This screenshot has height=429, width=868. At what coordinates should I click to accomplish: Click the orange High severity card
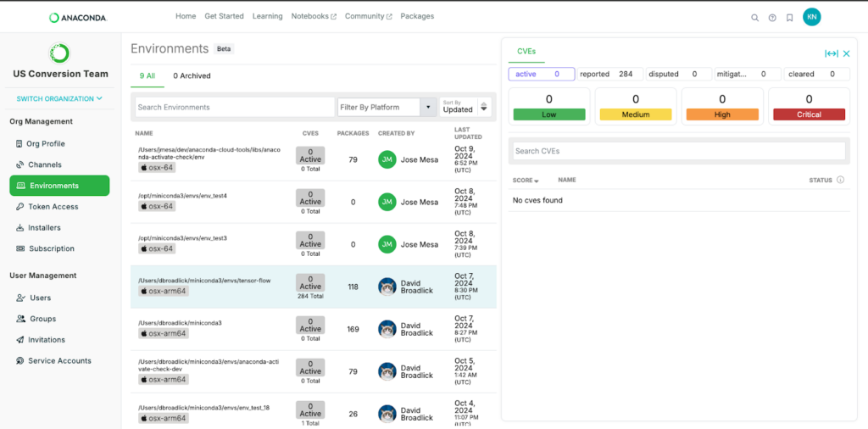(x=722, y=106)
